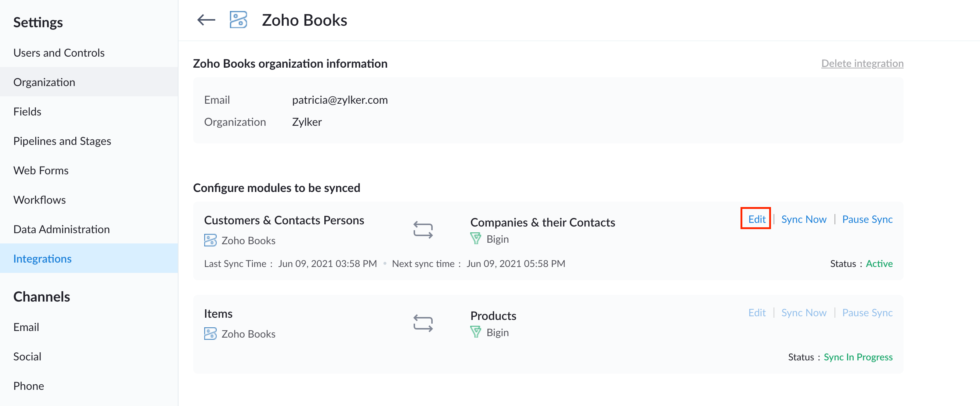980x406 pixels.
Task: Open Users and Controls settings
Action: (x=59, y=53)
